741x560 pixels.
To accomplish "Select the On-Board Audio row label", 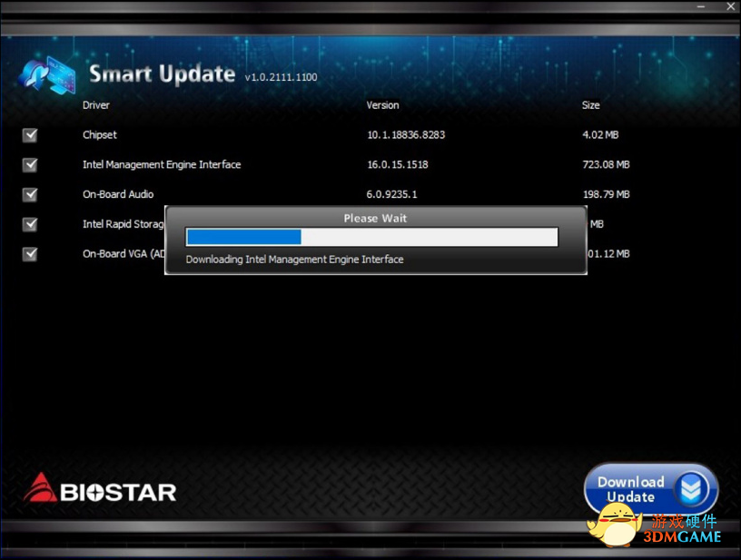I will tap(118, 194).
